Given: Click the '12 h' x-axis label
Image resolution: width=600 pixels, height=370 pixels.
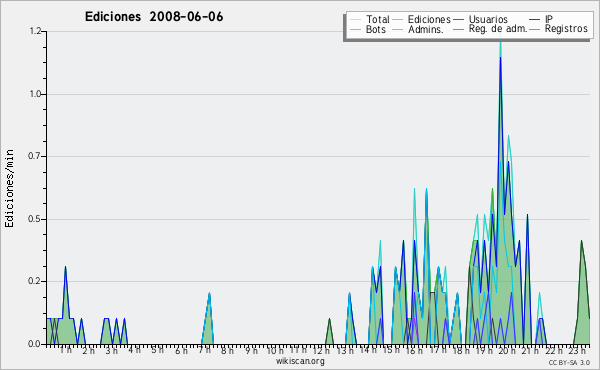Looking at the screenshot, I should pos(321,350).
